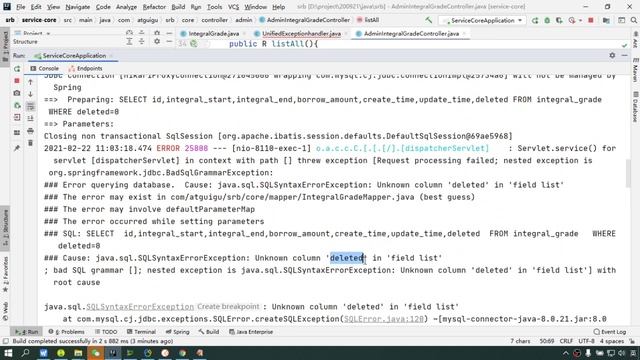
Task: Click '4 spaces' indent setting
Action: pos(611,341)
